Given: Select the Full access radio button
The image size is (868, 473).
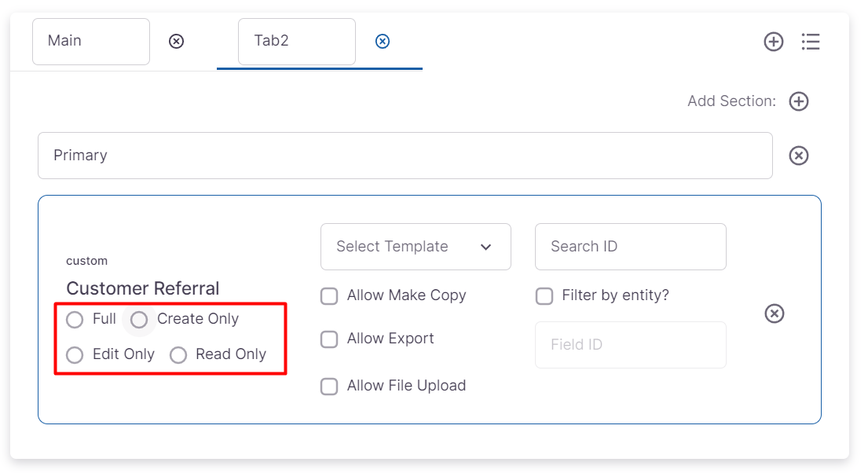Looking at the screenshot, I should coord(75,320).
